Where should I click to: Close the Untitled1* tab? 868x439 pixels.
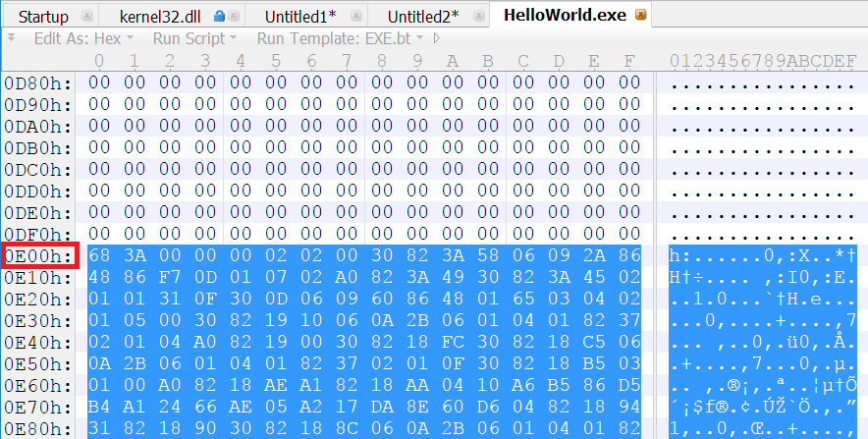tap(356, 16)
